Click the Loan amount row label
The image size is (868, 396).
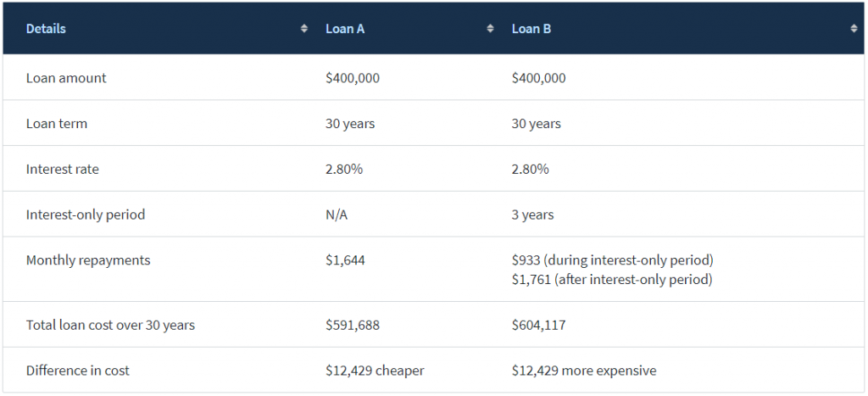[66, 78]
